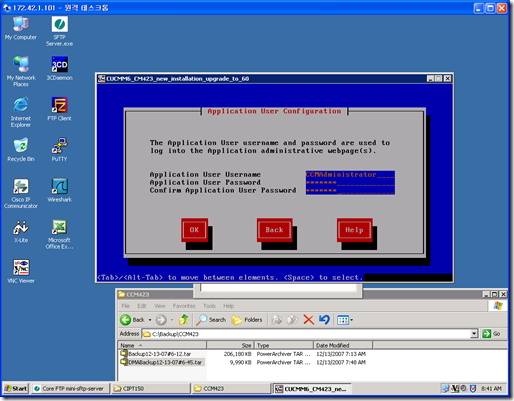The width and height of the screenshot is (514, 401).
Task: Open the Tools menu in CCM423 window
Action: pyautogui.click(x=209, y=306)
